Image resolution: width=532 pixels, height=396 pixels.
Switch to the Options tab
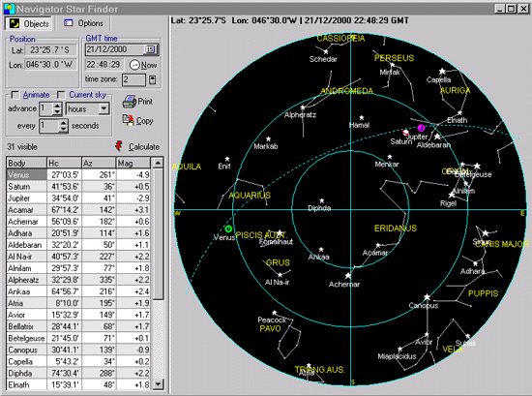[x=84, y=23]
